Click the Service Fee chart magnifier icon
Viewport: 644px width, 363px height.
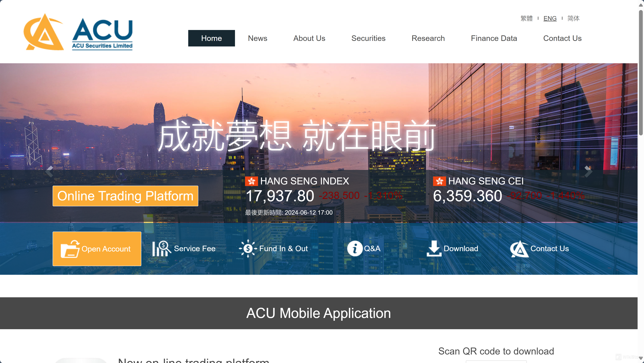click(162, 249)
